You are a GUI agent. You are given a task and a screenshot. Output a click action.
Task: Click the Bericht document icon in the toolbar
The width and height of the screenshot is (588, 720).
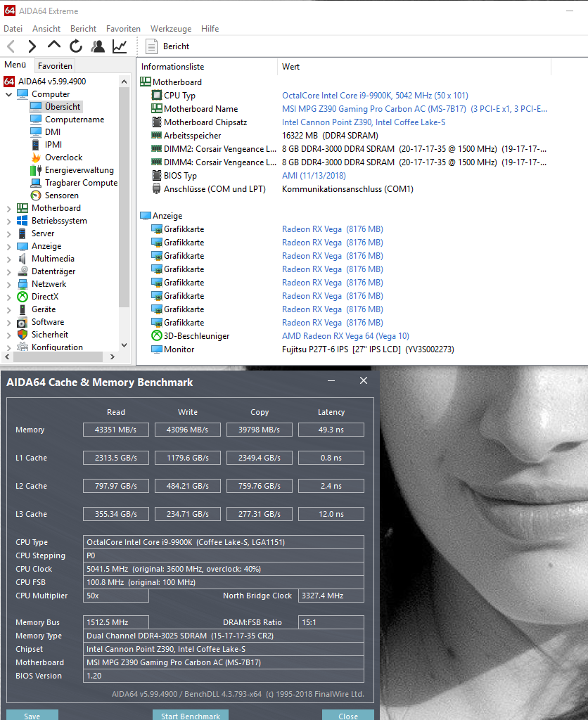152,46
